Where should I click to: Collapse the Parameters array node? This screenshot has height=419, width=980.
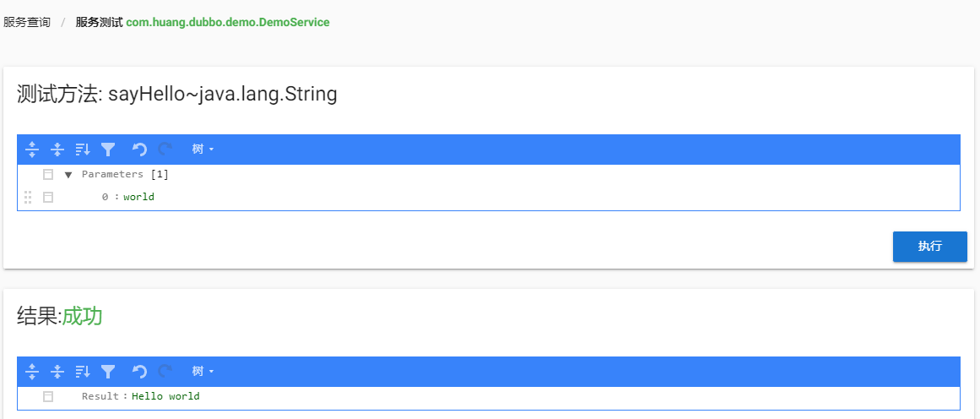[x=68, y=175]
